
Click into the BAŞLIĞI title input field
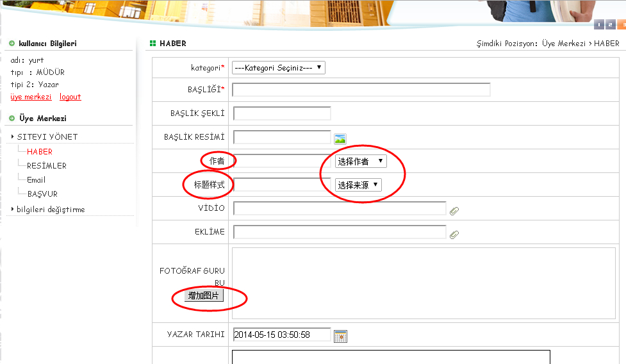click(x=361, y=90)
